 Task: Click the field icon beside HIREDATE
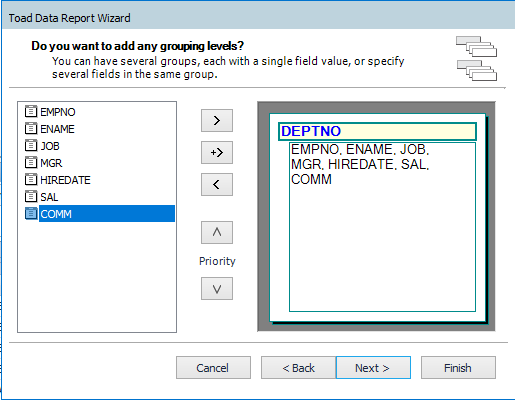click(31, 179)
